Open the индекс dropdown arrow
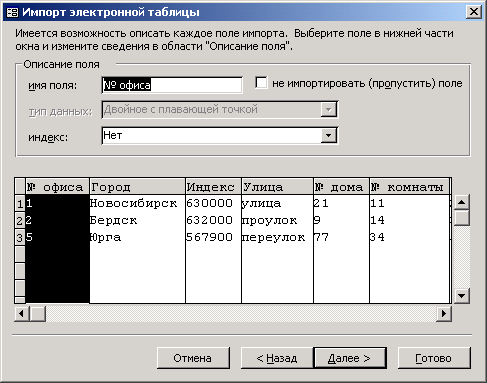This screenshot has height=383, width=487. point(329,136)
